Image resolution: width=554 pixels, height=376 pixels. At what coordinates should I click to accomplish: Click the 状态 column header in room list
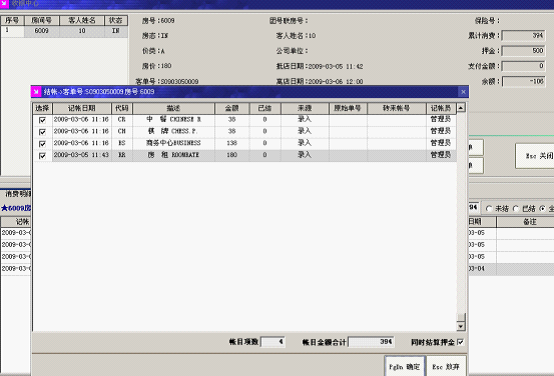(116, 20)
